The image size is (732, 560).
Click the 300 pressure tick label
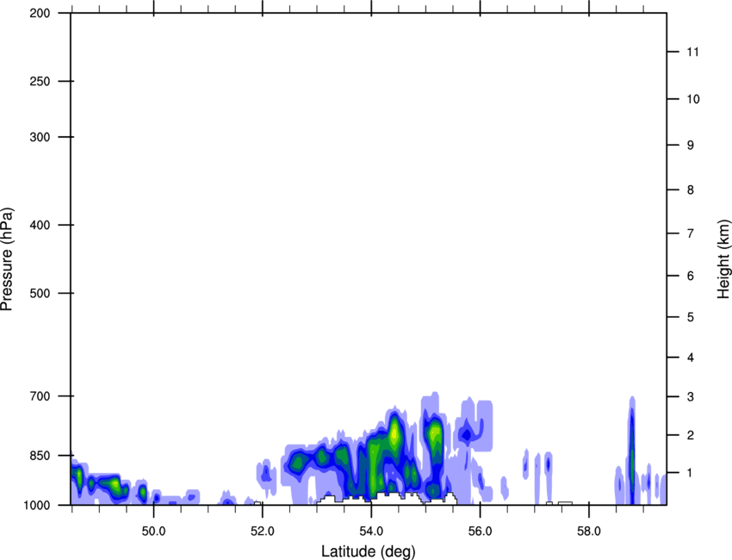point(40,137)
